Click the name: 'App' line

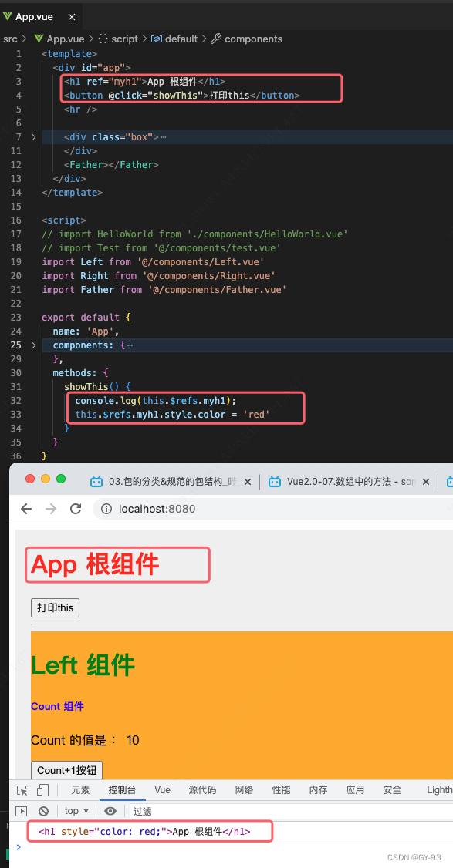(86, 331)
